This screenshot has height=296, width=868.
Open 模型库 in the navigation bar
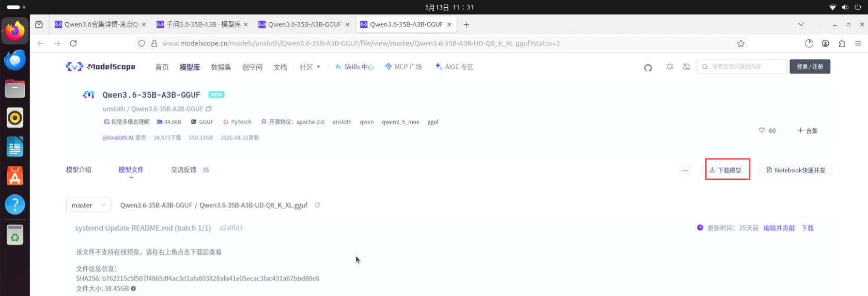click(x=190, y=67)
